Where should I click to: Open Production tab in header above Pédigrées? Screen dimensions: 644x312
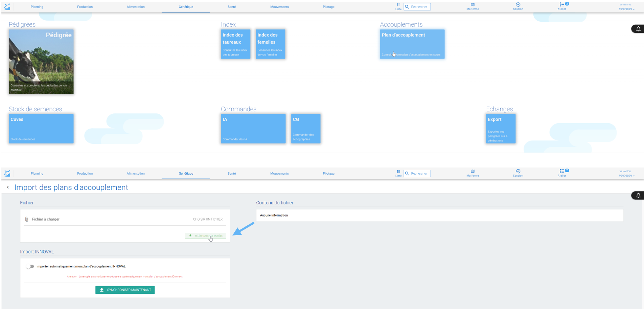click(85, 7)
